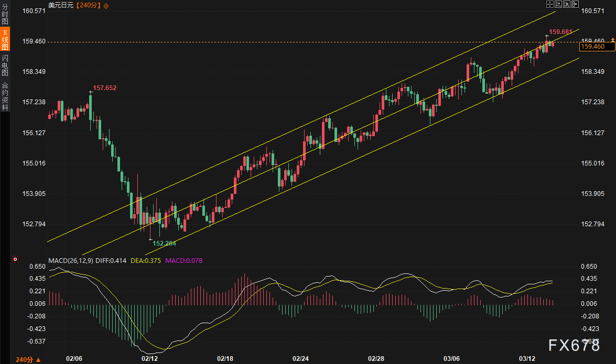This screenshot has height=364, width=616.
Task: Click the chart replay play icon
Action: [x=567, y=5]
